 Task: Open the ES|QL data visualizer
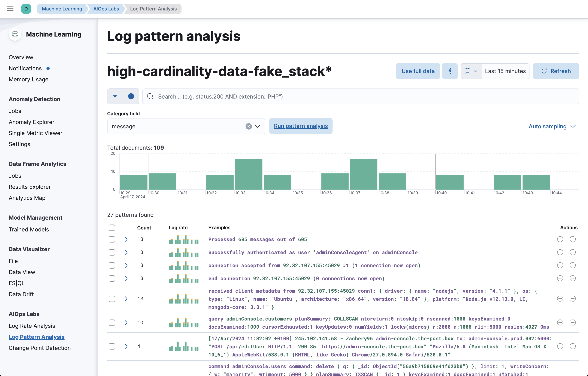[x=17, y=283]
